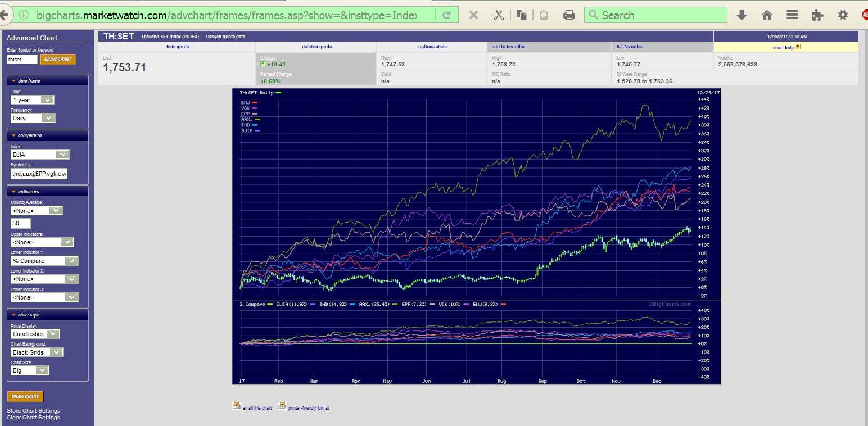Click the bottom DRAW CHART button

tap(25, 396)
